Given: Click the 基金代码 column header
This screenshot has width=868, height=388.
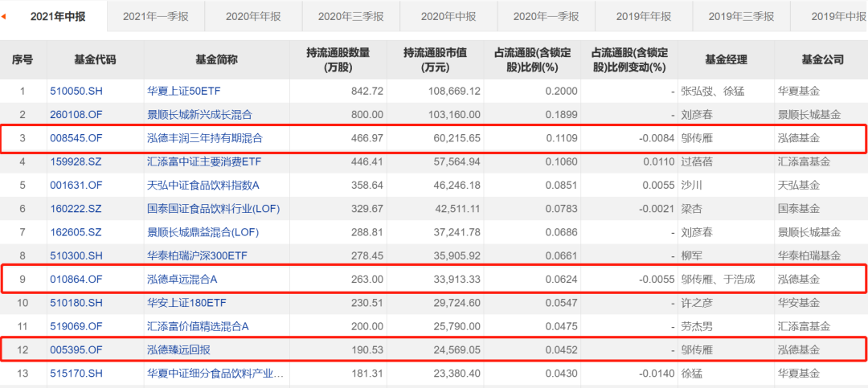Looking at the screenshot, I should 95,59.
